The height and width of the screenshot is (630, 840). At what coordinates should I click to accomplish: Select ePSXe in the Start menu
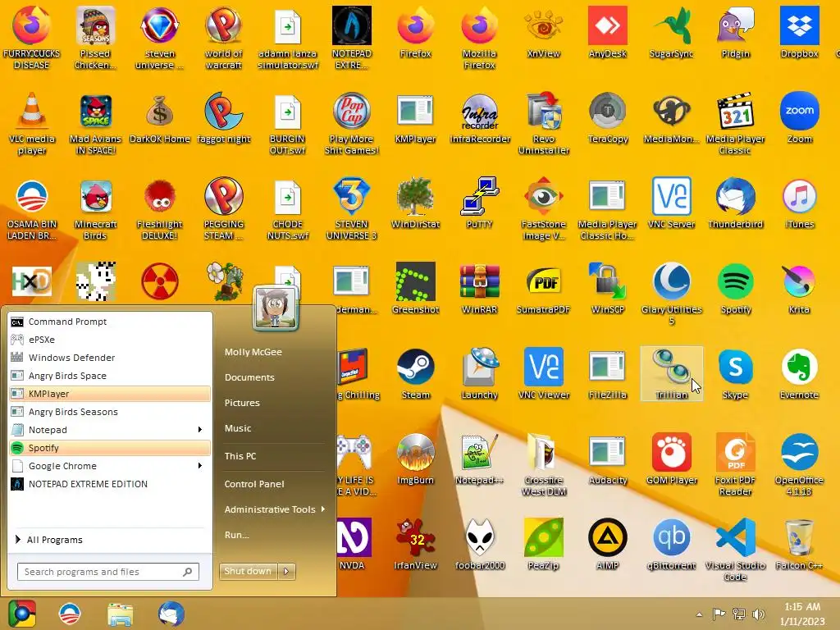110,340
